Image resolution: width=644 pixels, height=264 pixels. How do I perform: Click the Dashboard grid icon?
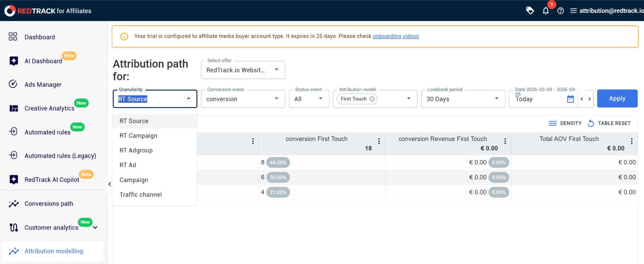[x=13, y=36]
